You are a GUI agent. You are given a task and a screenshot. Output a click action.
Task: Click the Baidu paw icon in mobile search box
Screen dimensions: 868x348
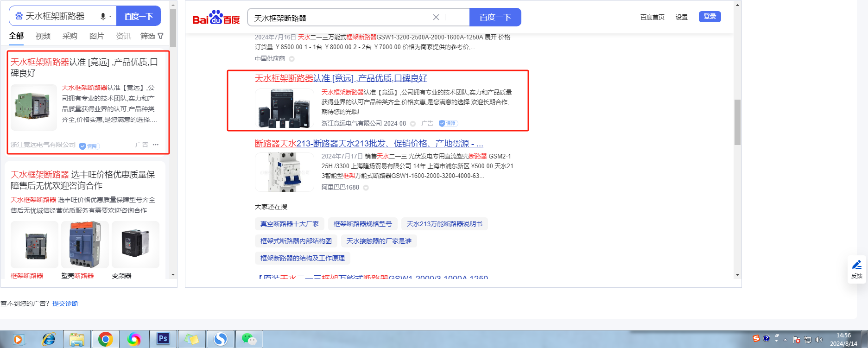click(19, 16)
